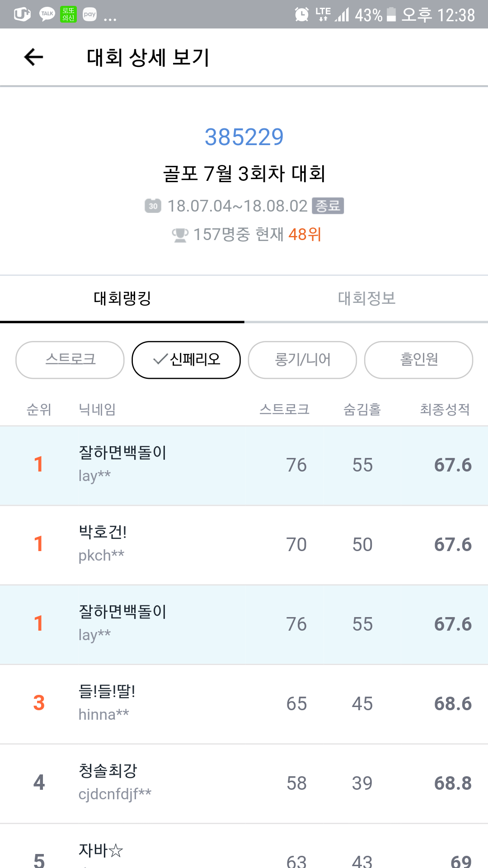Open the KakaoTalk notification icon

click(47, 14)
